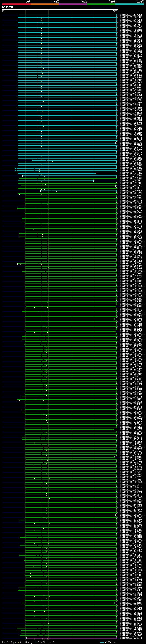Click the subject name UniRef100_Q9ZSZ6

click(x=131, y=98)
